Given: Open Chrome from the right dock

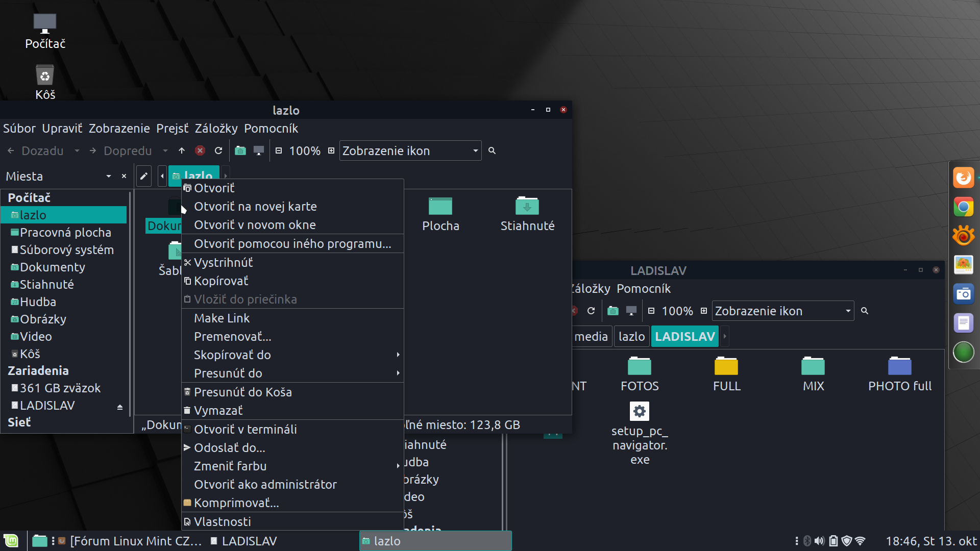Looking at the screenshot, I should (x=963, y=207).
